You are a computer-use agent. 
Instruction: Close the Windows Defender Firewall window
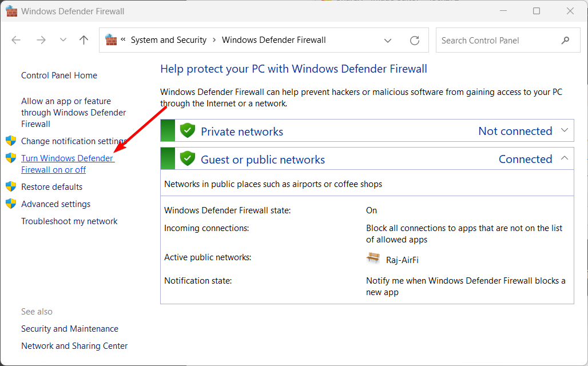(570, 11)
